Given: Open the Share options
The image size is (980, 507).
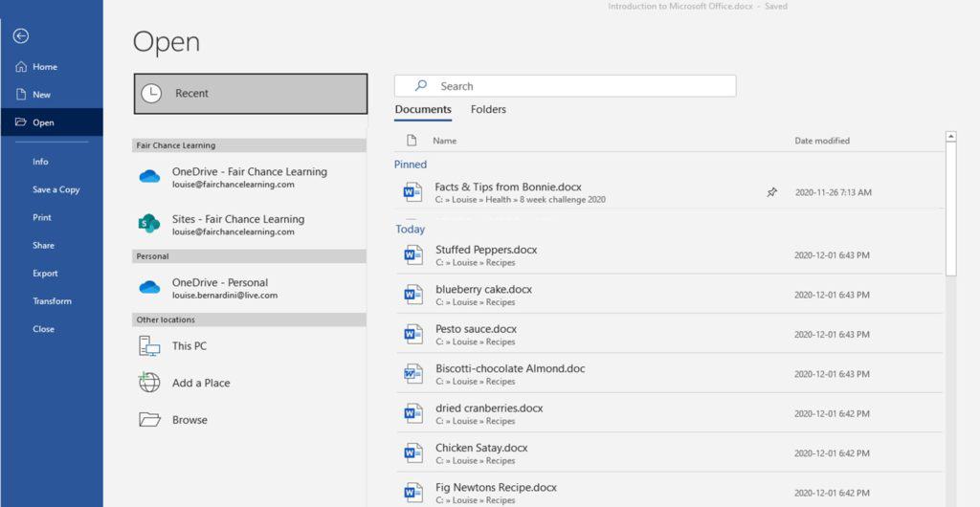Looking at the screenshot, I should [43, 246].
